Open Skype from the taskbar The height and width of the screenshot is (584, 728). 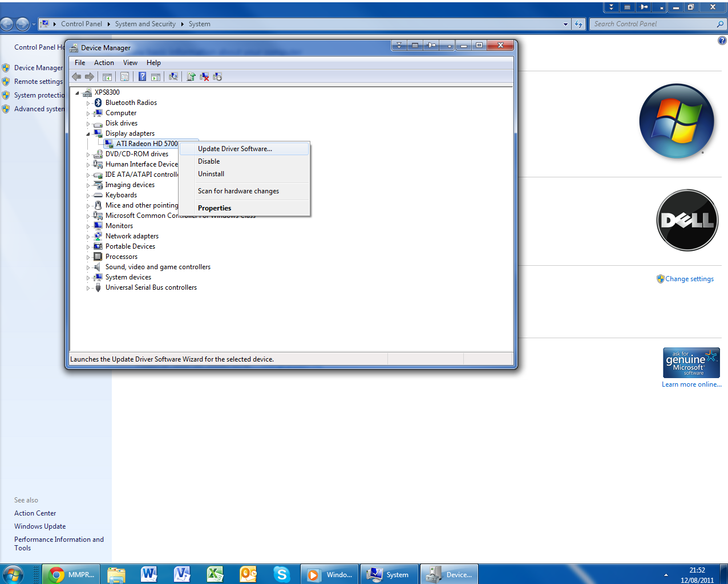[281, 574]
